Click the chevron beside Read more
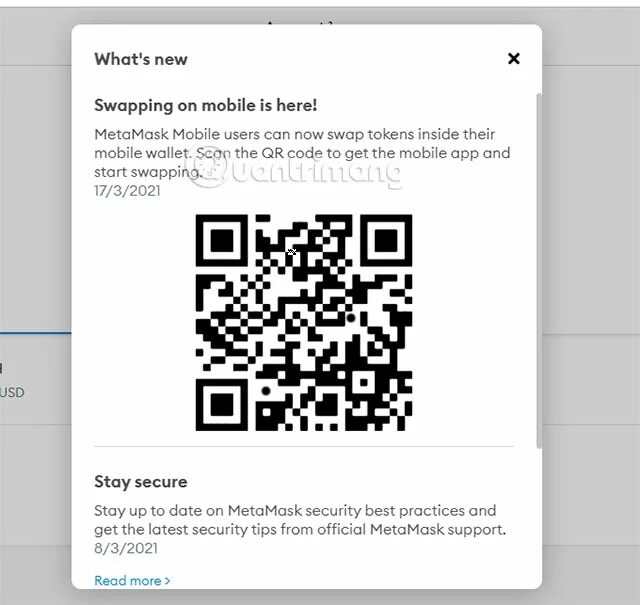 point(167,581)
